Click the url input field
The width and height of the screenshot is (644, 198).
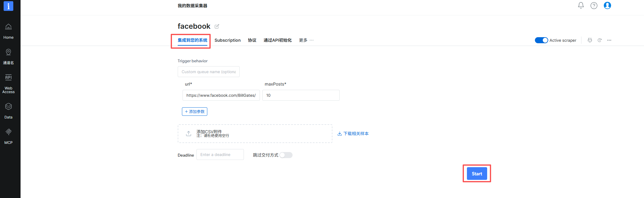coord(221,95)
